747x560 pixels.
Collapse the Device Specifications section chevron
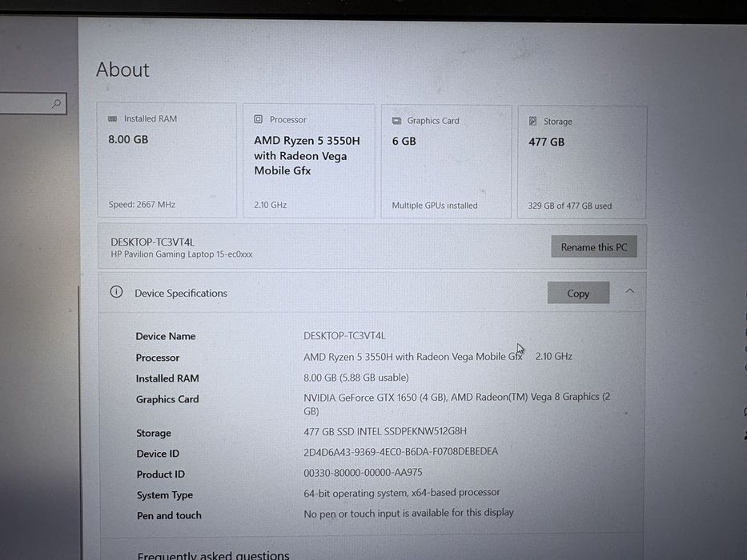(630, 290)
